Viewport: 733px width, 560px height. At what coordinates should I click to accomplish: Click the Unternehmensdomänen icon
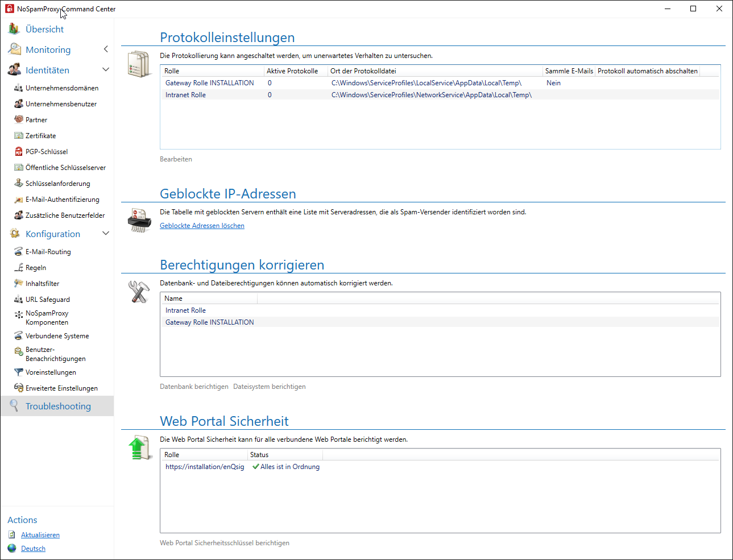19,88
